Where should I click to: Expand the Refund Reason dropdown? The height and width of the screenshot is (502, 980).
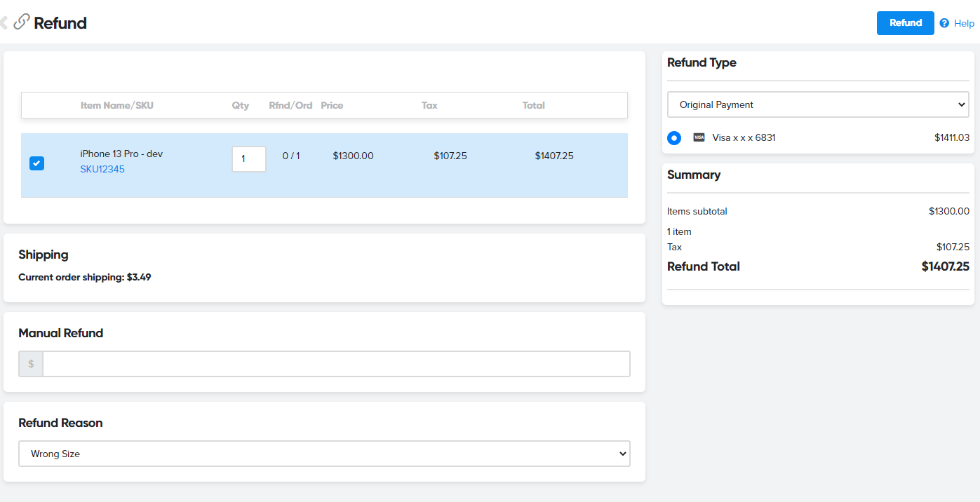[x=324, y=454]
